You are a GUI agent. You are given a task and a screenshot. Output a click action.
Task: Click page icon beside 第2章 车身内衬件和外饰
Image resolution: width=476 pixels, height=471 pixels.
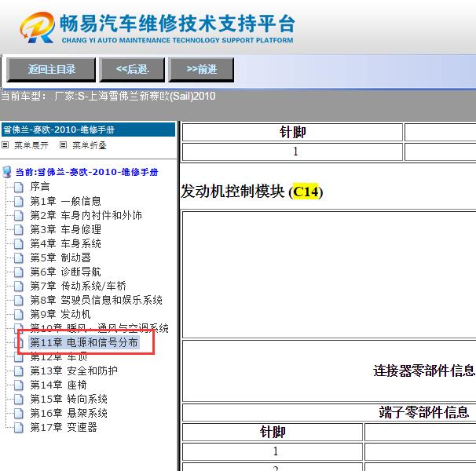pyautogui.click(x=19, y=215)
